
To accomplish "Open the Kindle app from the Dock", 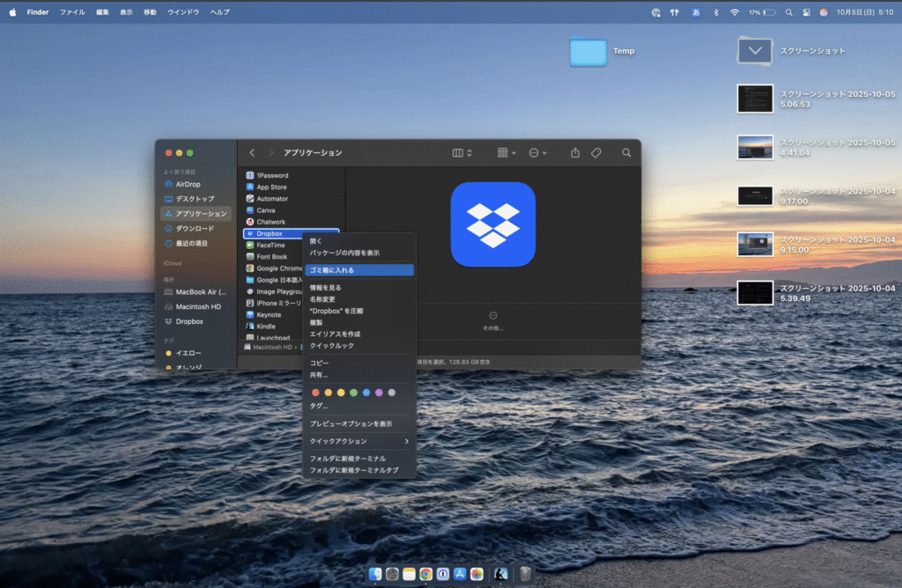I will coord(499,574).
